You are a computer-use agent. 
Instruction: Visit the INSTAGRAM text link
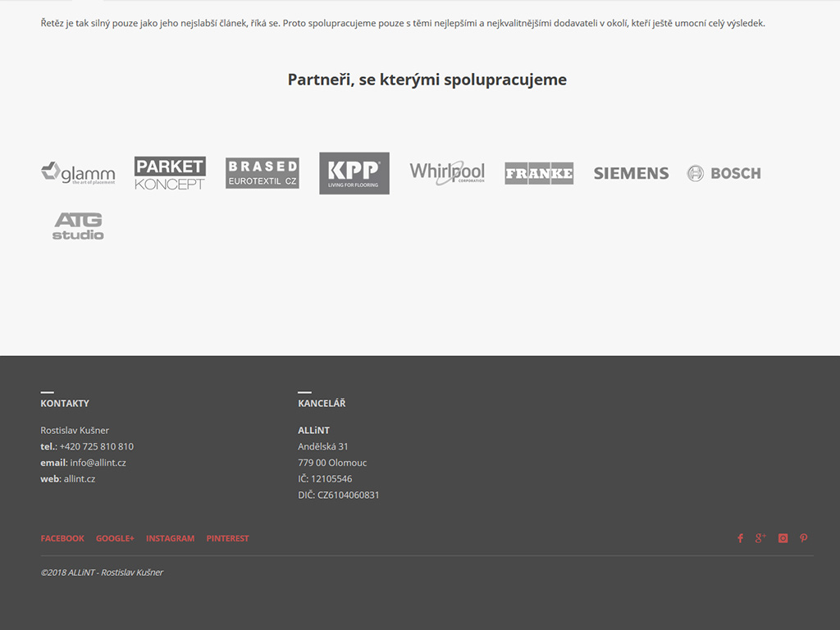[171, 538]
